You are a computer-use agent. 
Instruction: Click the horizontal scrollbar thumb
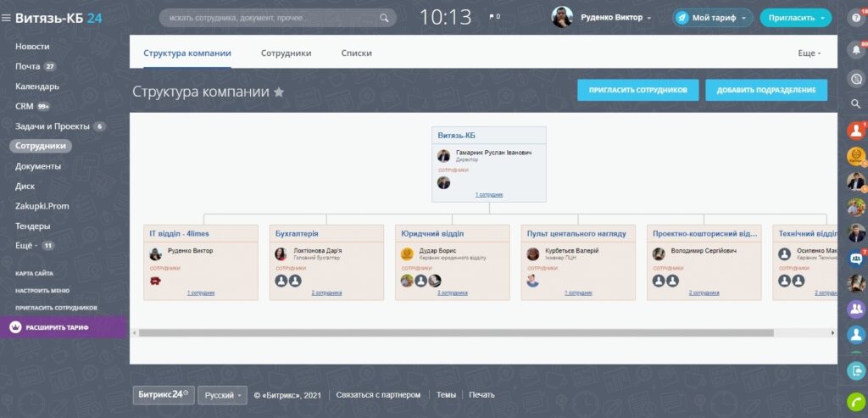tap(455, 332)
